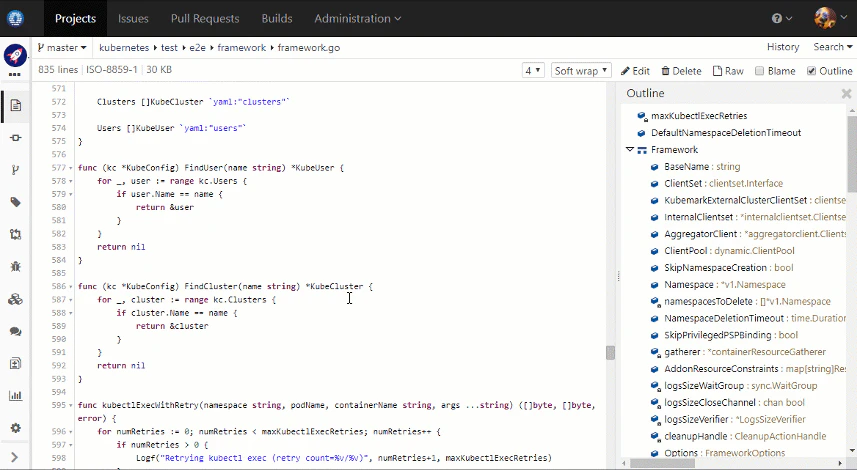Select ClientPool field in Outline
This screenshot has height=470, width=857.
click(x=729, y=251)
